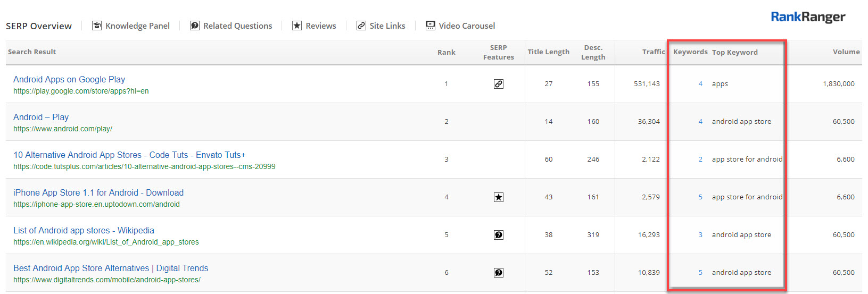Click the RankRanger logo
This screenshot has height=294, width=868.
pos(807,18)
